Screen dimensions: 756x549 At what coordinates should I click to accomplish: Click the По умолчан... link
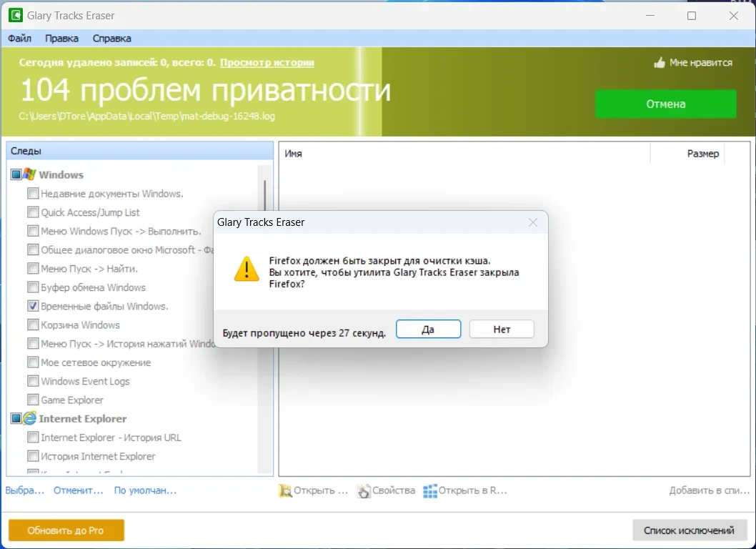(146, 490)
